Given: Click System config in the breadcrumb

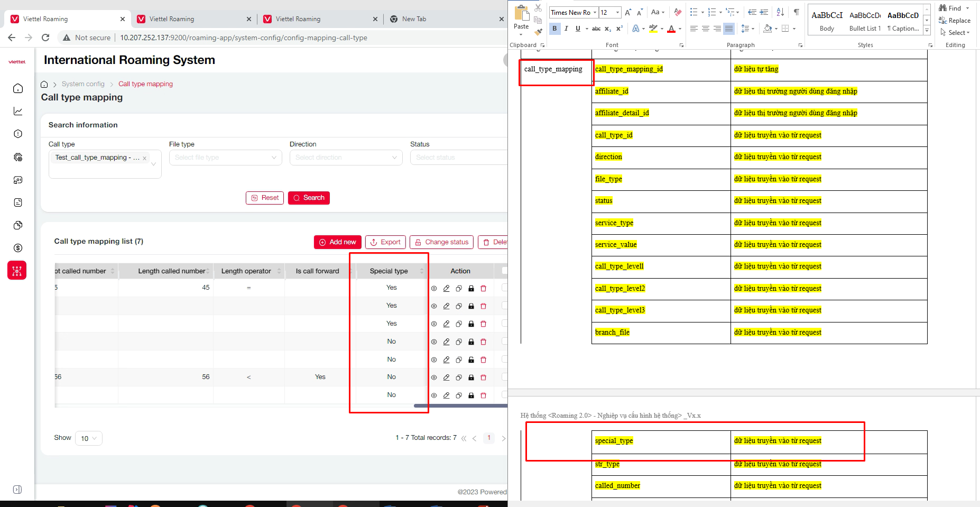Looking at the screenshot, I should point(83,84).
